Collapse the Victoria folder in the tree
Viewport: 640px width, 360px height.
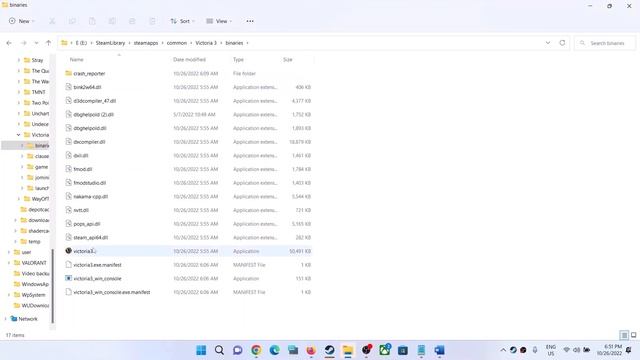click(18, 135)
